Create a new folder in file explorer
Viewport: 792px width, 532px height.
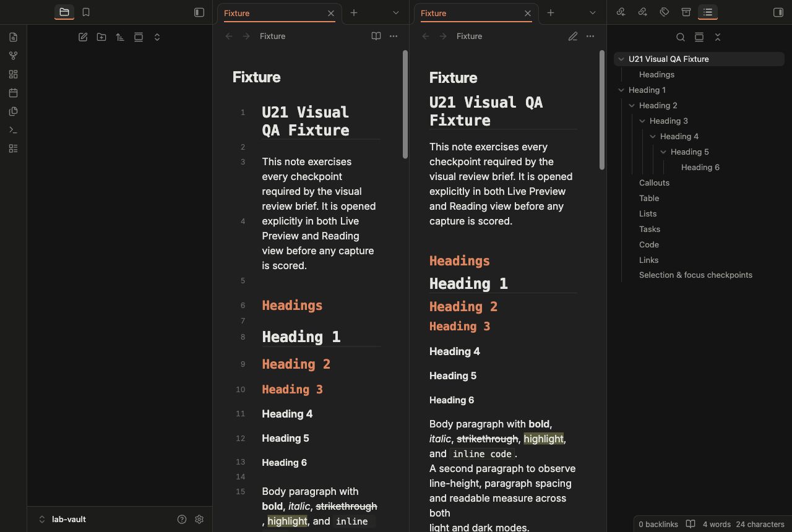tap(101, 37)
